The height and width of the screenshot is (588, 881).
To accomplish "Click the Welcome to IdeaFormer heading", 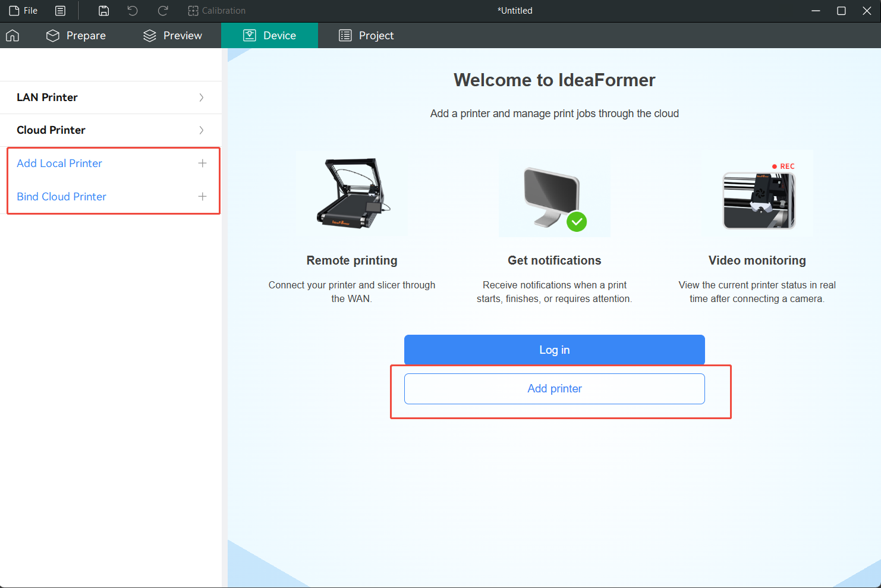I will coord(555,80).
